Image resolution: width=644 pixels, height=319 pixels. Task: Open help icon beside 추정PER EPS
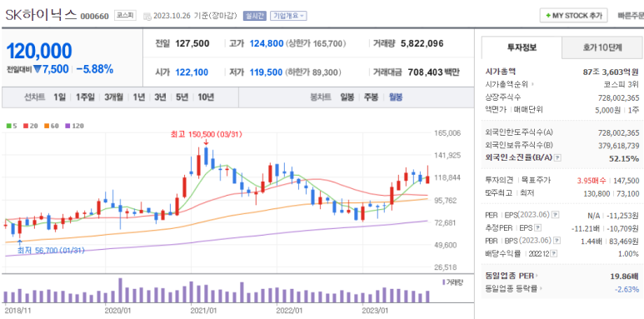537,227
